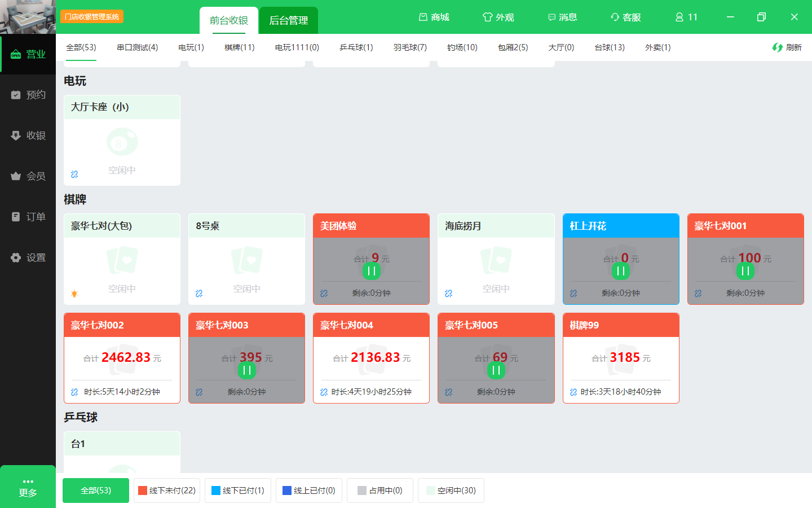The image size is (812, 508).
Task: Open the 豪华七对(大包) table card
Action: [122, 259]
